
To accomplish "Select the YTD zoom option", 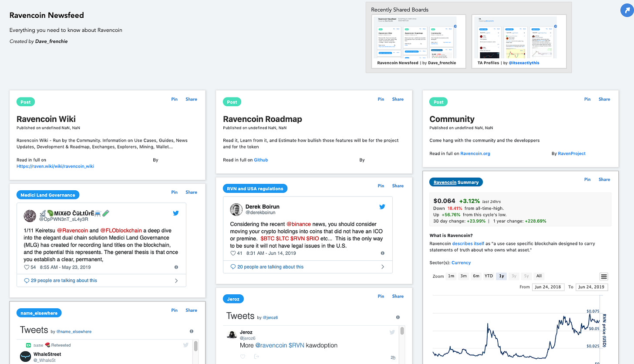I will (x=489, y=276).
